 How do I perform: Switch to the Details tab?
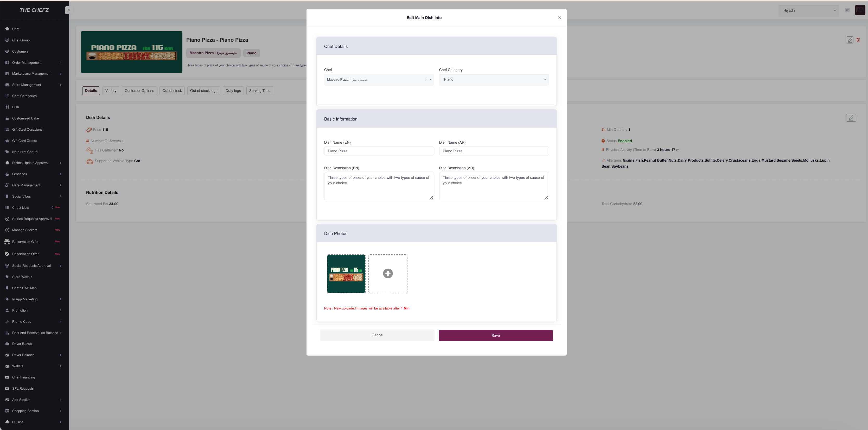(91, 91)
